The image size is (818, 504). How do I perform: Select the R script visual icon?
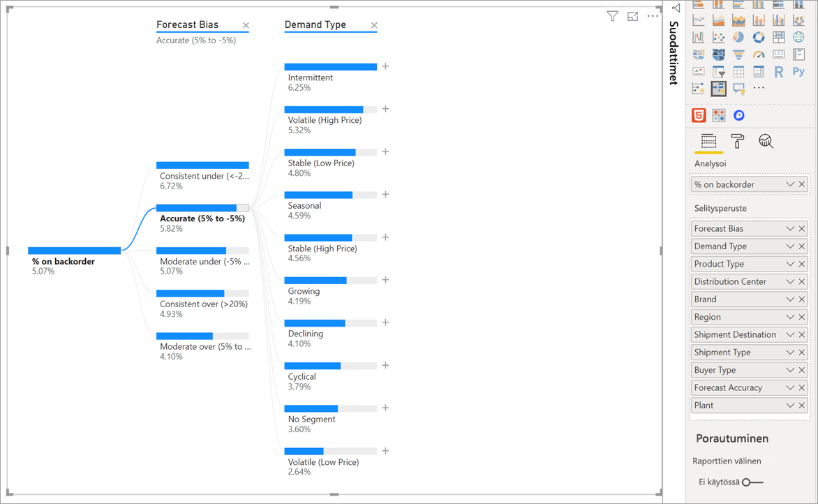tap(779, 71)
